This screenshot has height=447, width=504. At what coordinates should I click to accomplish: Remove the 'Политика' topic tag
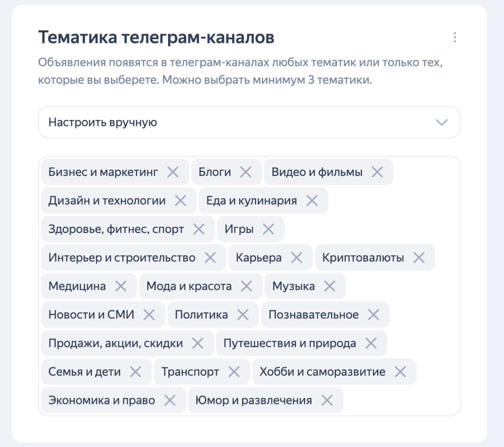click(243, 315)
